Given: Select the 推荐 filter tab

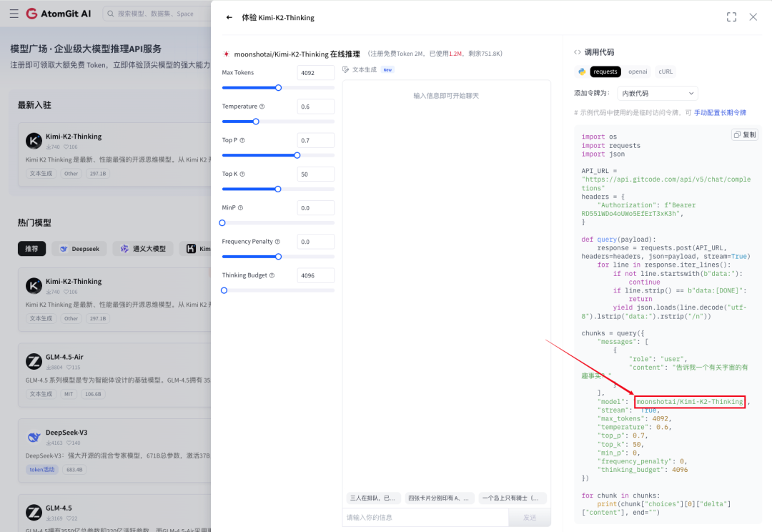Looking at the screenshot, I should tap(31, 249).
